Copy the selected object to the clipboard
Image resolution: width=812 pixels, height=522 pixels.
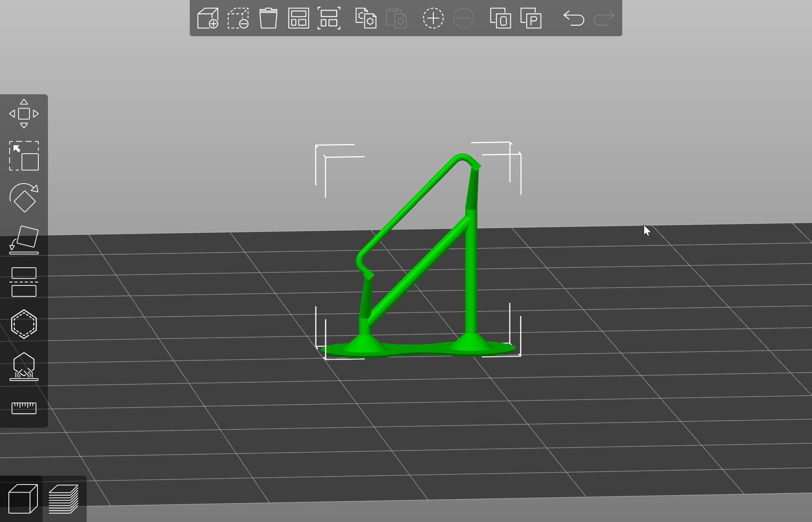[x=366, y=19]
